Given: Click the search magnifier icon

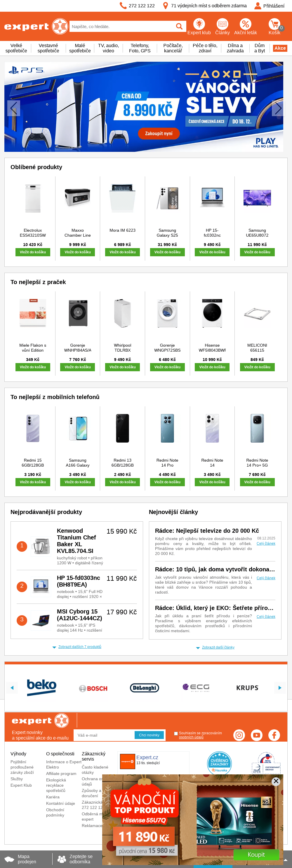Looking at the screenshot, I should pyautogui.click(x=179, y=26).
